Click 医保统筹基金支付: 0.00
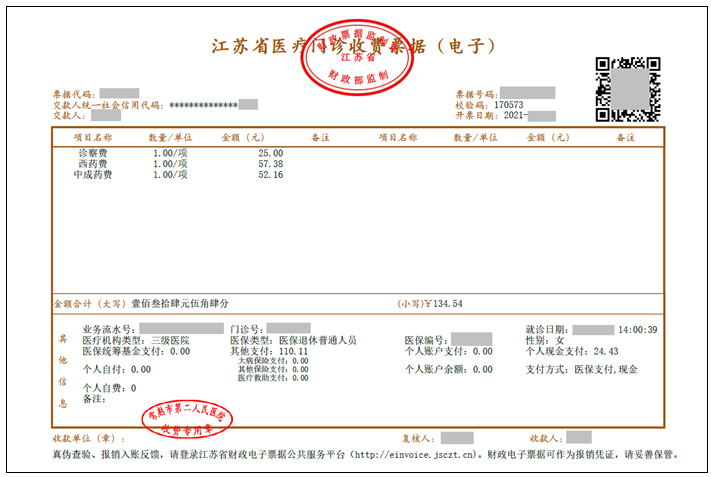The image size is (711, 477). pyautogui.click(x=136, y=351)
